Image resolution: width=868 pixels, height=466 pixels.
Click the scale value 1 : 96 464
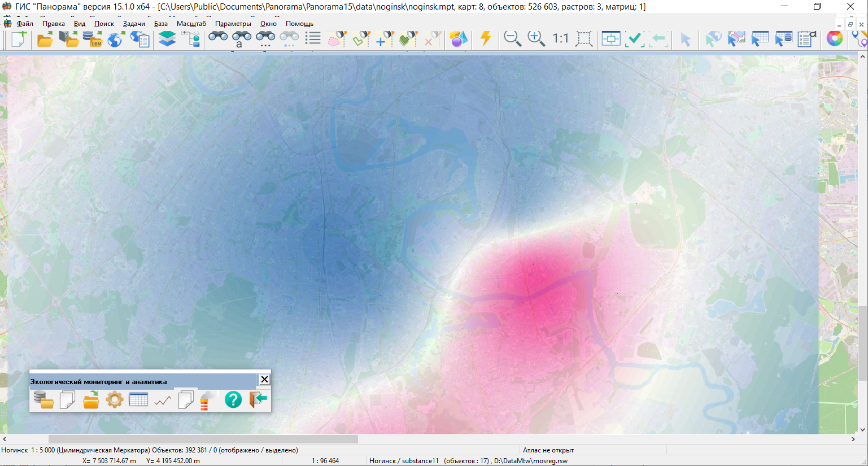[x=325, y=461]
